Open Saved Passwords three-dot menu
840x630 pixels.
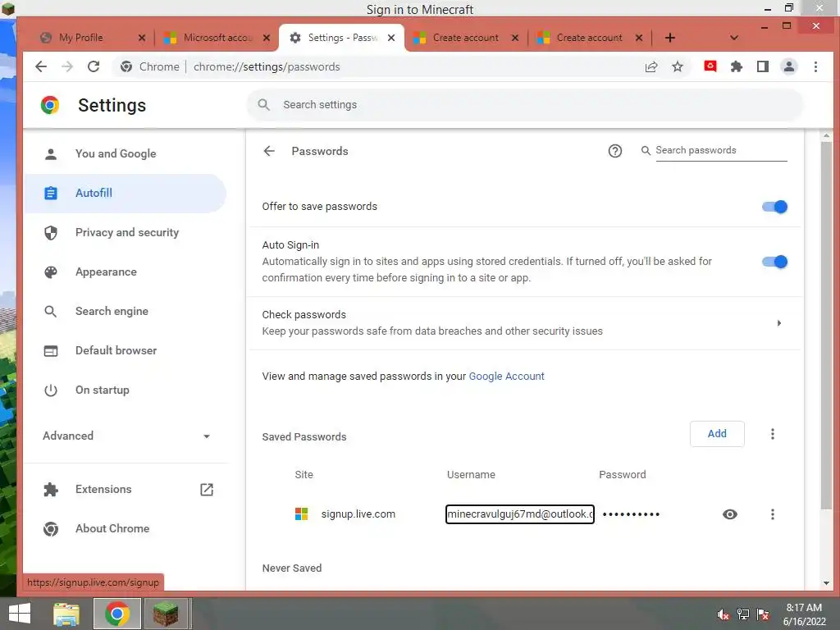773,434
